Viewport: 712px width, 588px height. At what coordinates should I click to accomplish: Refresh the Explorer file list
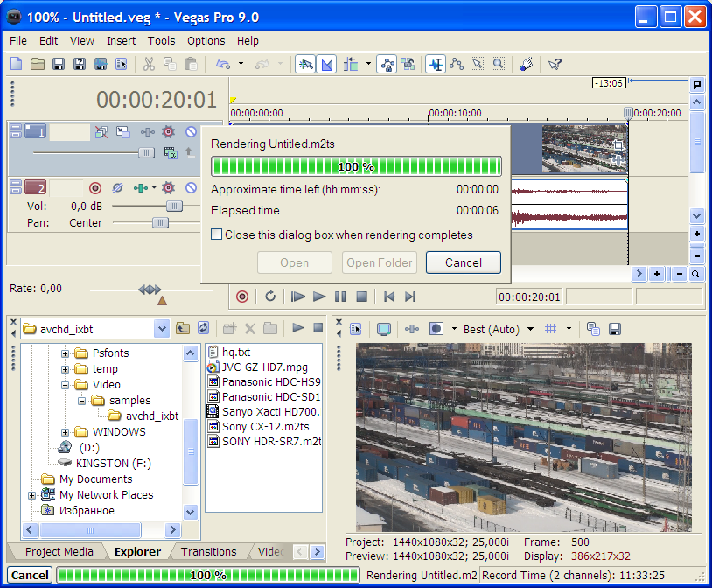click(x=203, y=328)
